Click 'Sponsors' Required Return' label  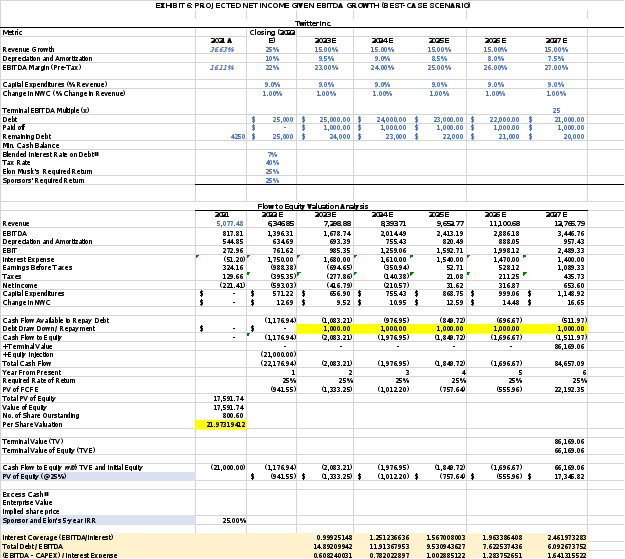[43, 181]
